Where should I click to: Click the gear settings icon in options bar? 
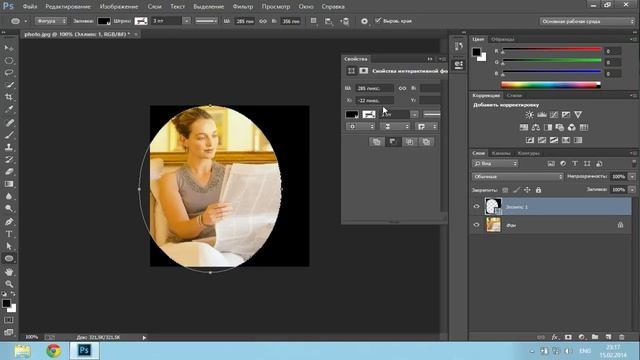coord(364,21)
